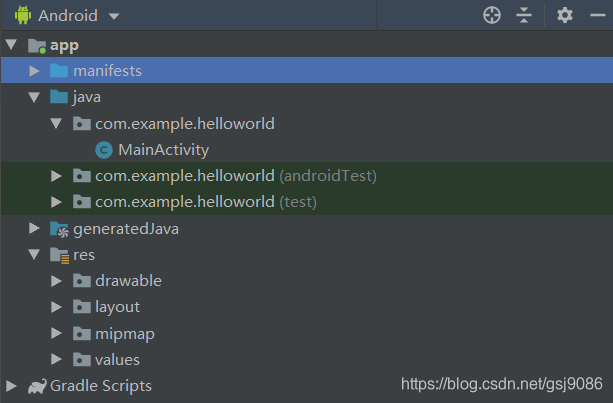
Task: Select the layout label
Action: click(x=117, y=308)
